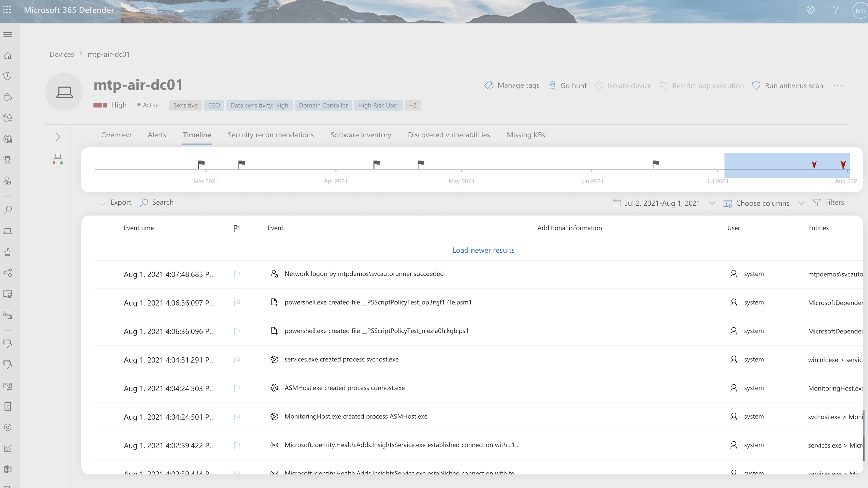Switch to the Alerts tab
The width and height of the screenshot is (868, 488).
coord(157,135)
